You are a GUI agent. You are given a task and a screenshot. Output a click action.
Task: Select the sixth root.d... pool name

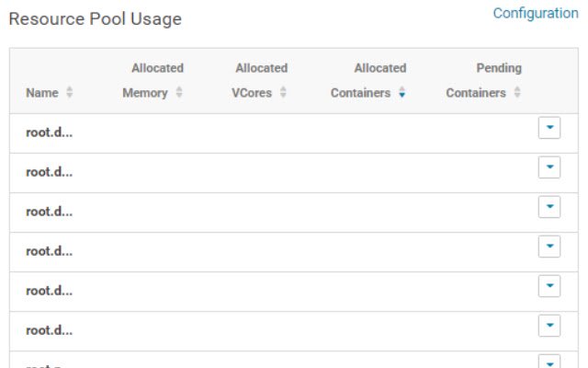[49, 330]
